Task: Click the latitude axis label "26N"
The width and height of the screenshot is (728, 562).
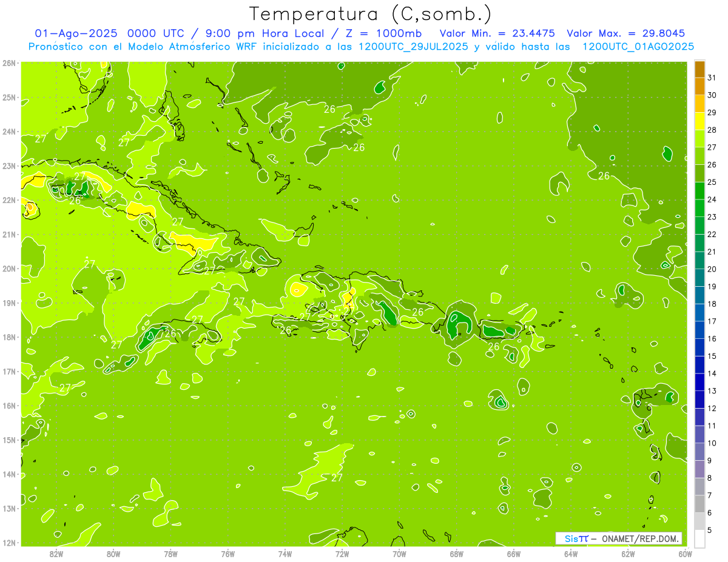Action: [x=8, y=63]
